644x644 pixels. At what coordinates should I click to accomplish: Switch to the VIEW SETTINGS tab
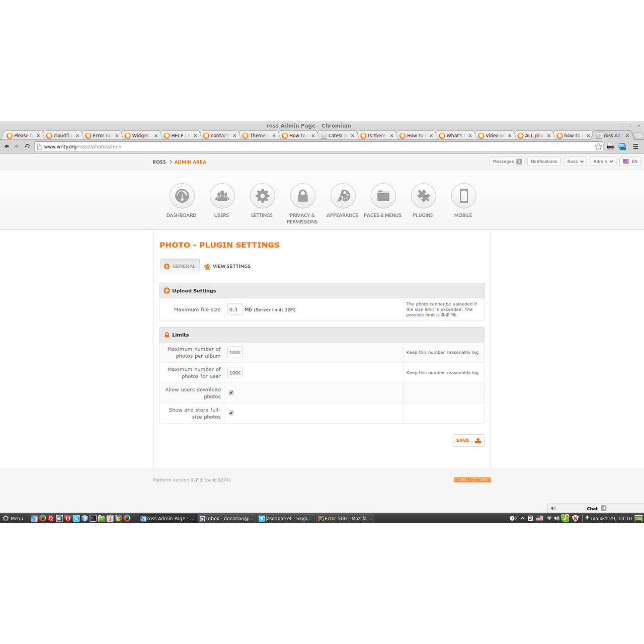(x=227, y=266)
